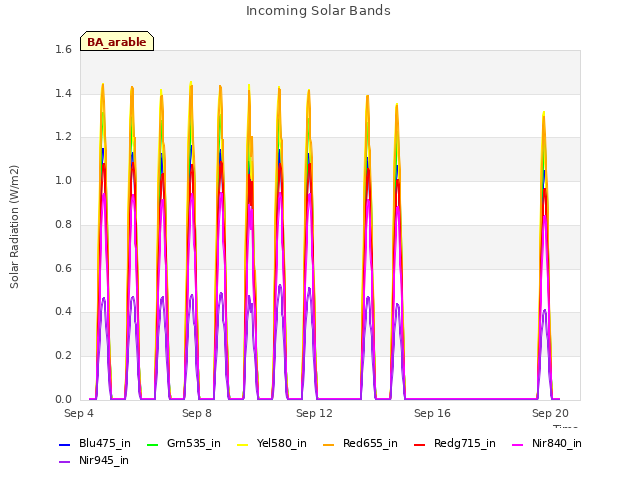Click the green Grn535_in legend color marker
This screenshot has width=640, height=480.
click(x=152, y=444)
